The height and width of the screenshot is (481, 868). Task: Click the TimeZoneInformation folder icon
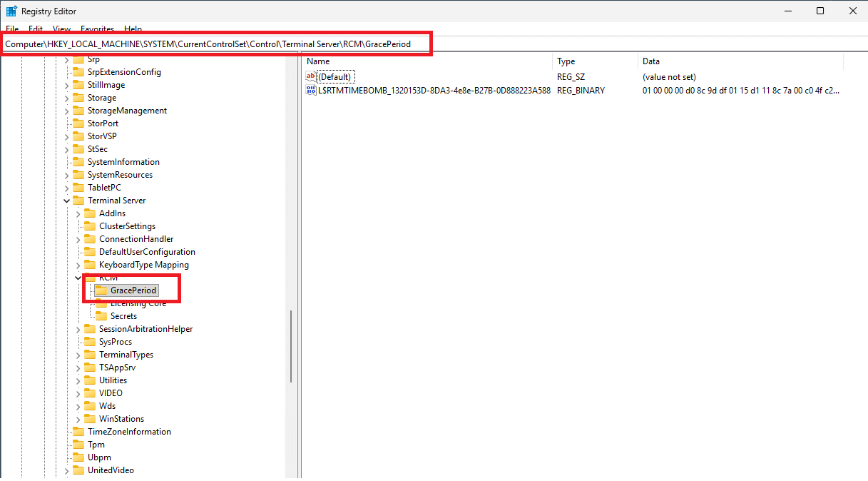tap(78, 432)
